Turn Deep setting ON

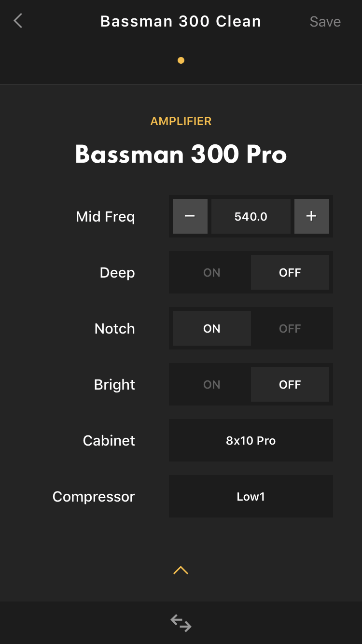212,272
